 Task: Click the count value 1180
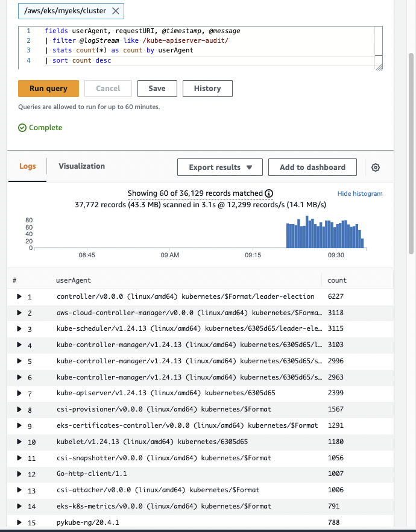336,442
